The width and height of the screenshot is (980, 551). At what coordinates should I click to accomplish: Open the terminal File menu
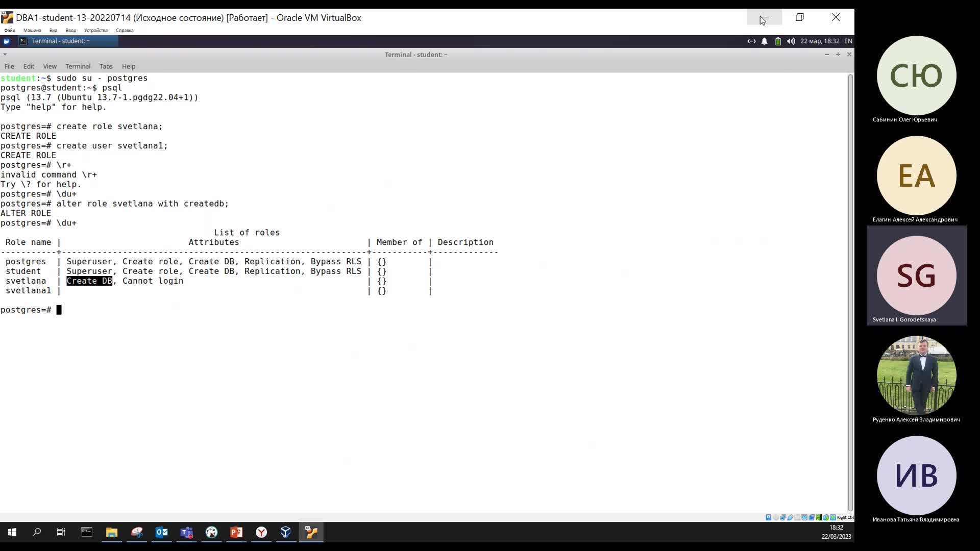pos(9,66)
